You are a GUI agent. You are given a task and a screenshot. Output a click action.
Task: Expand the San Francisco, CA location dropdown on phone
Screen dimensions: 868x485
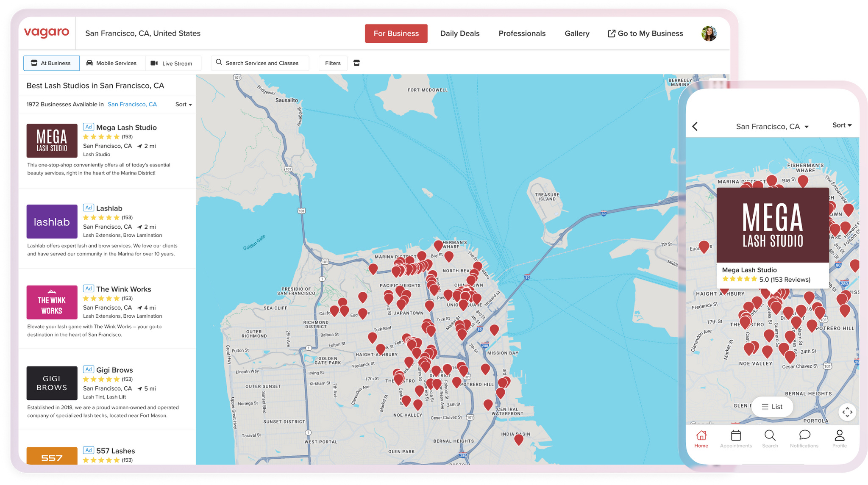(772, 127)
